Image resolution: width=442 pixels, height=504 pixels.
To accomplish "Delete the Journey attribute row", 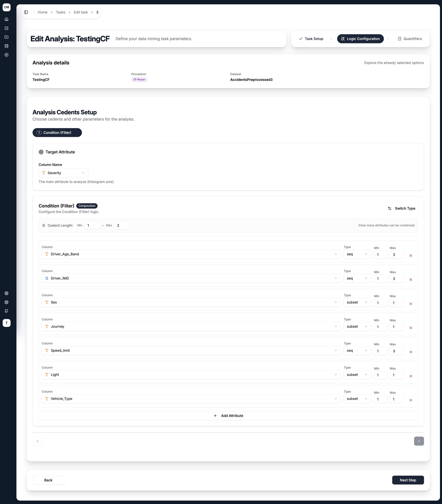I will [x=411, y=328].
